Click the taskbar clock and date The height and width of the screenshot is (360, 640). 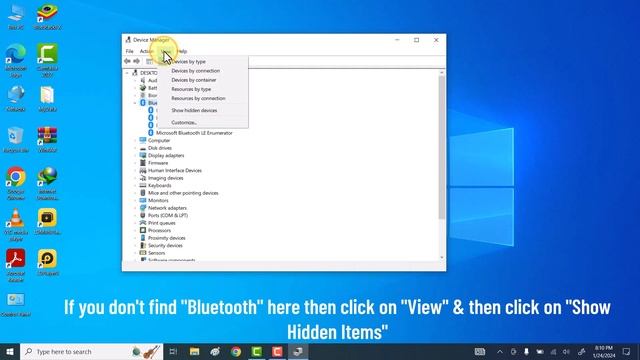pyautogui.click(x=604, y=351)
